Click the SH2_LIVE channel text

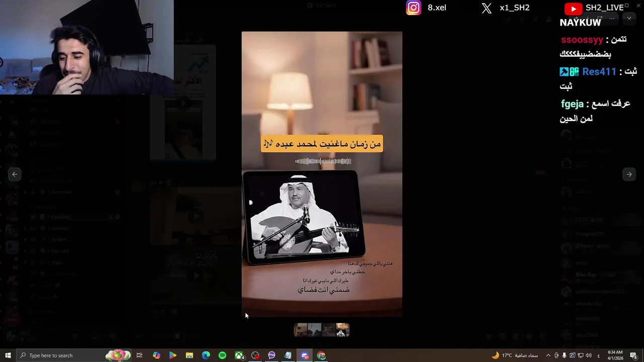[604, 8]
